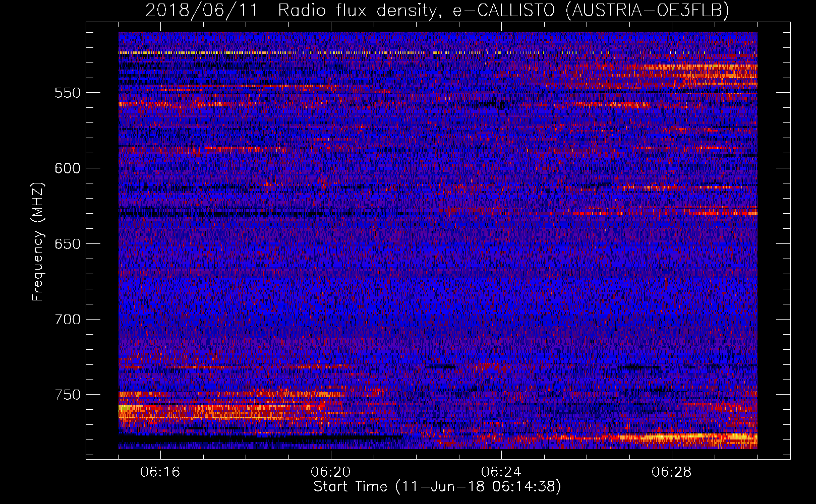Click the "Frequency (MHZ)" y-axis label
Image resolution: width=816 pixels, height=504 pixels.
(x=38, y=241)
